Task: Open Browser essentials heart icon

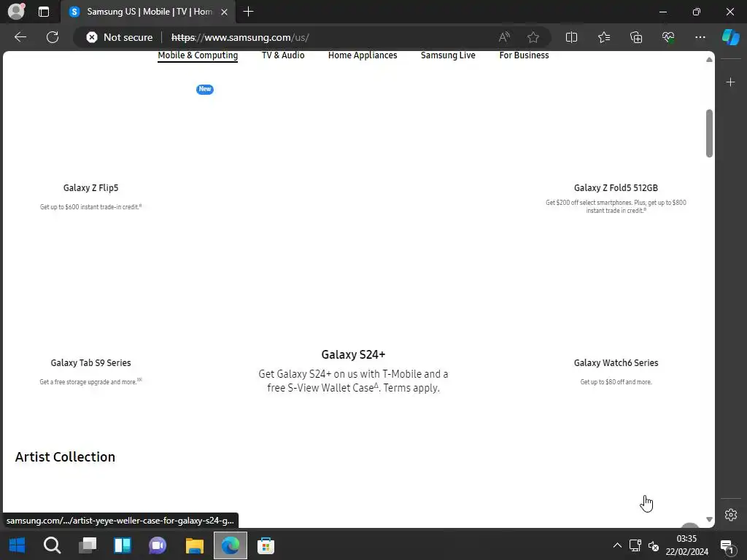Action: (x=668, y=37)
